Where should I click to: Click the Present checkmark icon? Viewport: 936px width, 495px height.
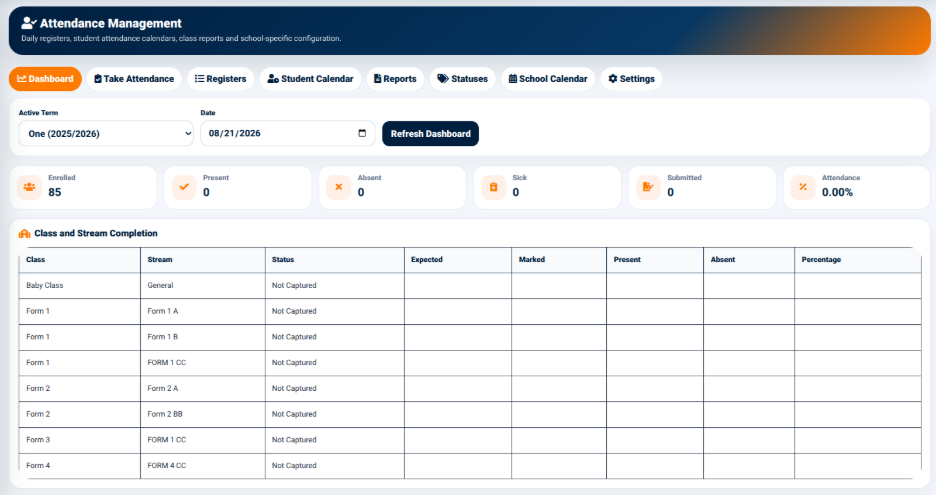pyautogui.click(x=184, y=187)
